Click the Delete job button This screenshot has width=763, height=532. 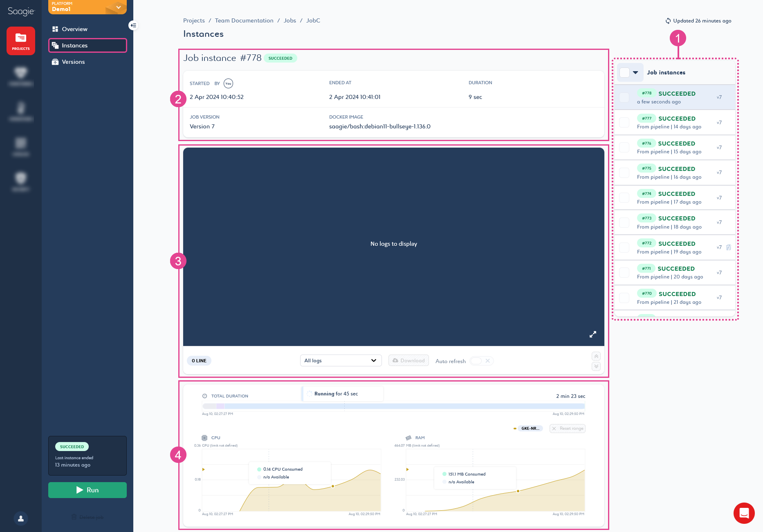tap(88, 517)
